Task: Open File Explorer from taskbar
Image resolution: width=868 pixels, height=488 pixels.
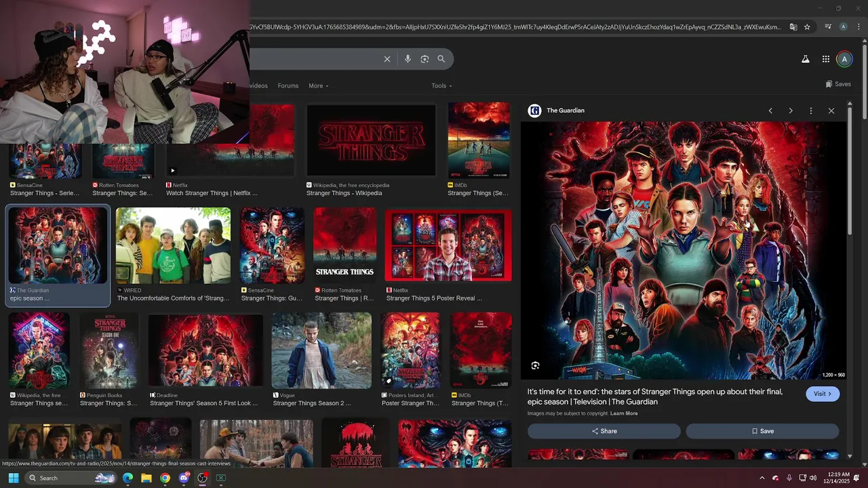Action: click(x=146, y=478)
